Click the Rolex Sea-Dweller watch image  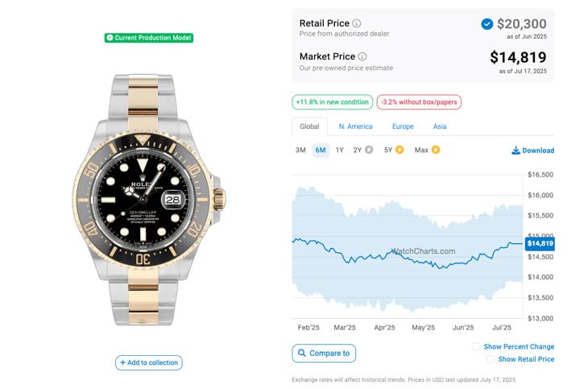pos(149,200)
